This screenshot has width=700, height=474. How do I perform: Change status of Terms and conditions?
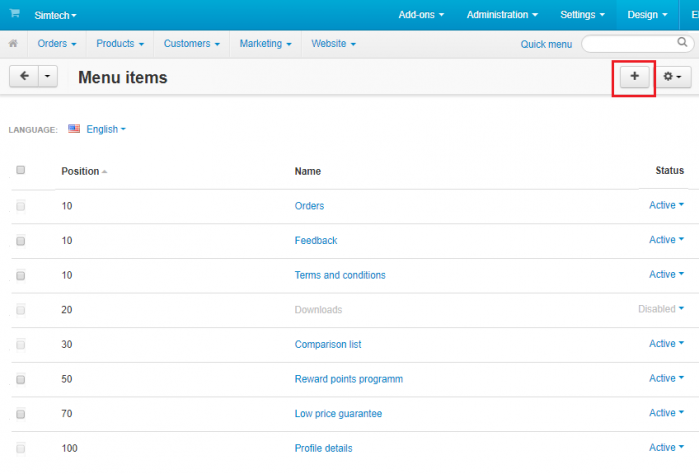point(666,274)
